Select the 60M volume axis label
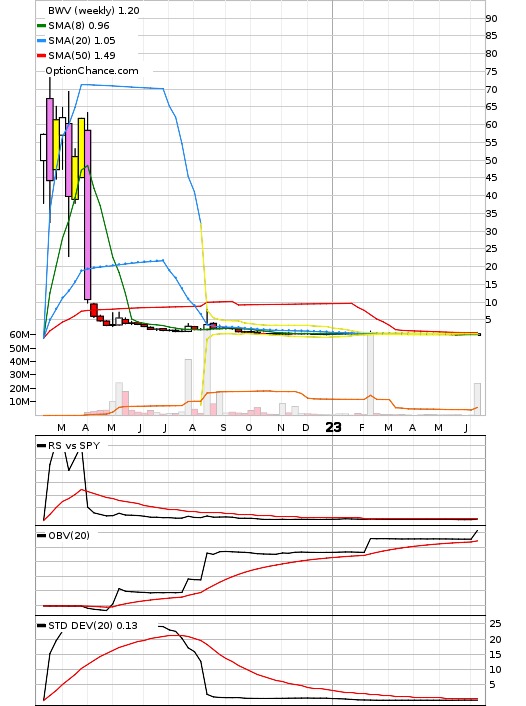The image size is (526, 706). click(19, 335)
